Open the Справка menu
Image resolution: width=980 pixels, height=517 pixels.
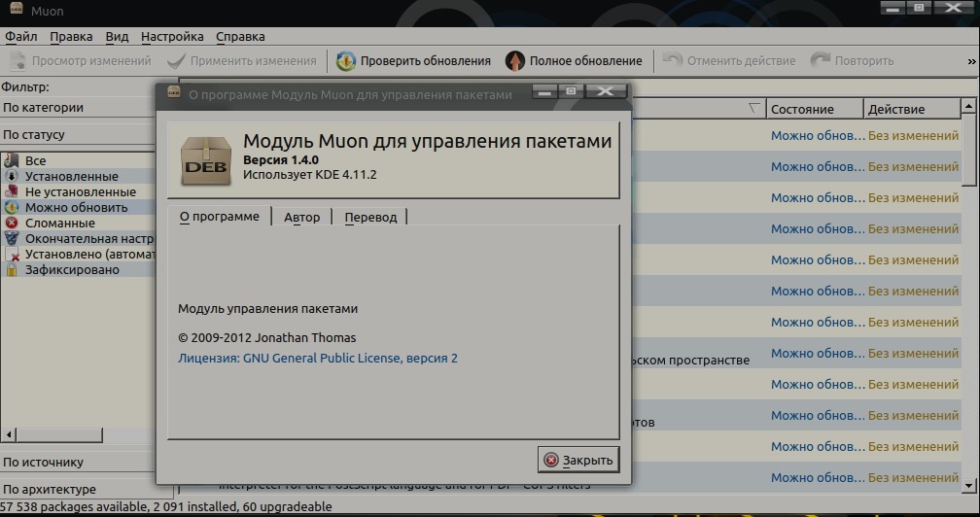[x=241, y=36]
